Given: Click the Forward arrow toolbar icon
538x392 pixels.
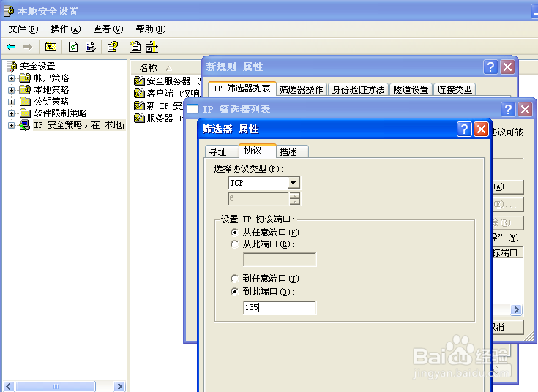Looking at the screenshot, I should coord(28,47).
